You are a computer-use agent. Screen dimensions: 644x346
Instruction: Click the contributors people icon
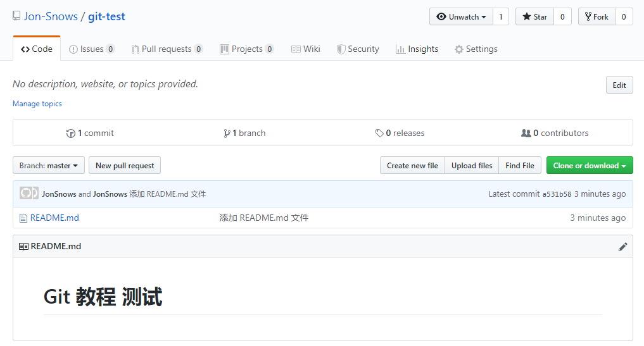point(526,133)
